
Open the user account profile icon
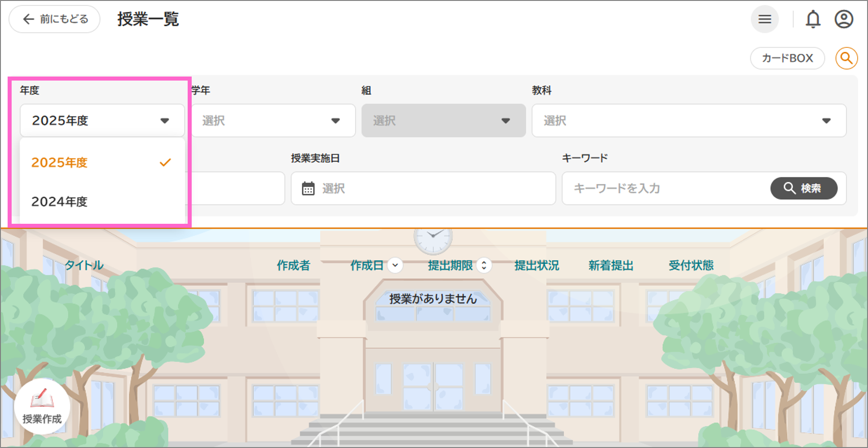pyautogui.click(x=844, y=19)
